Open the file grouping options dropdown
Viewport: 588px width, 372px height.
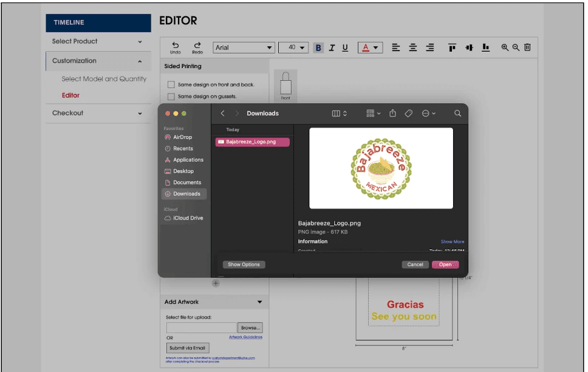(373, 114)
